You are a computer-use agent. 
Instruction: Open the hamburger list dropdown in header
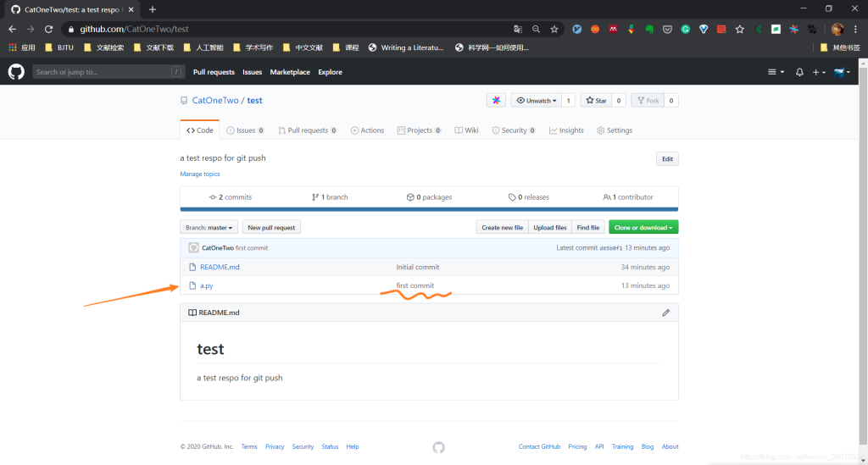click(776, 72)
